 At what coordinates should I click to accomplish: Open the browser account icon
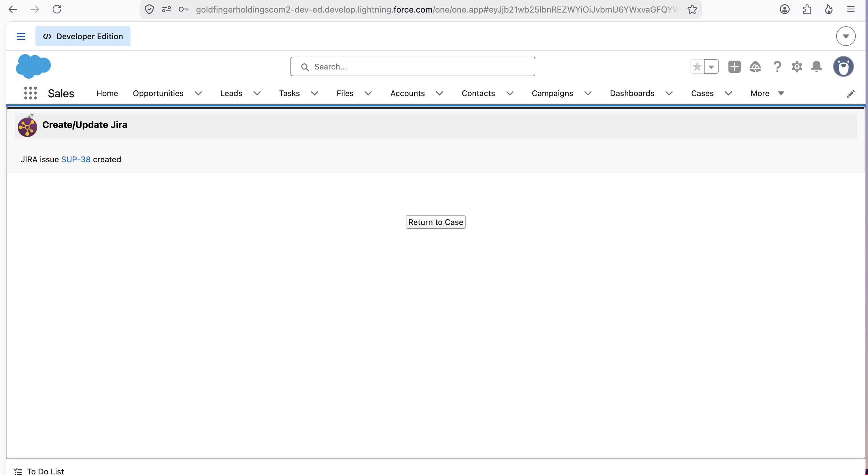click(x=785, y=9)
